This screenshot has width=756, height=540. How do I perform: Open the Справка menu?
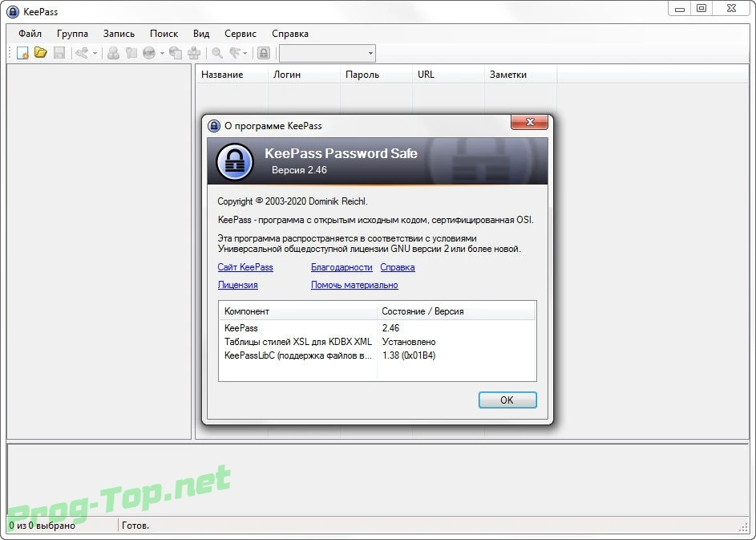[289, 34]
